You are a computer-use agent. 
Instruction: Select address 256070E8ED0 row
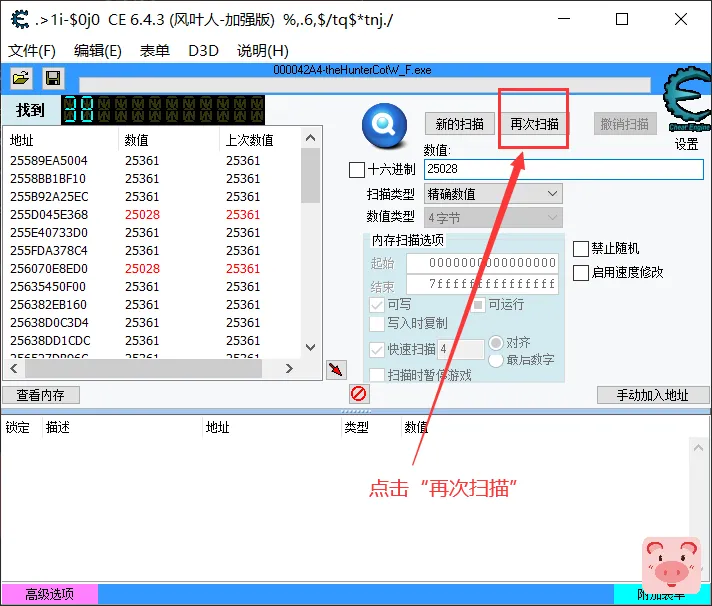pyautogui.click(x=152, y=269)
